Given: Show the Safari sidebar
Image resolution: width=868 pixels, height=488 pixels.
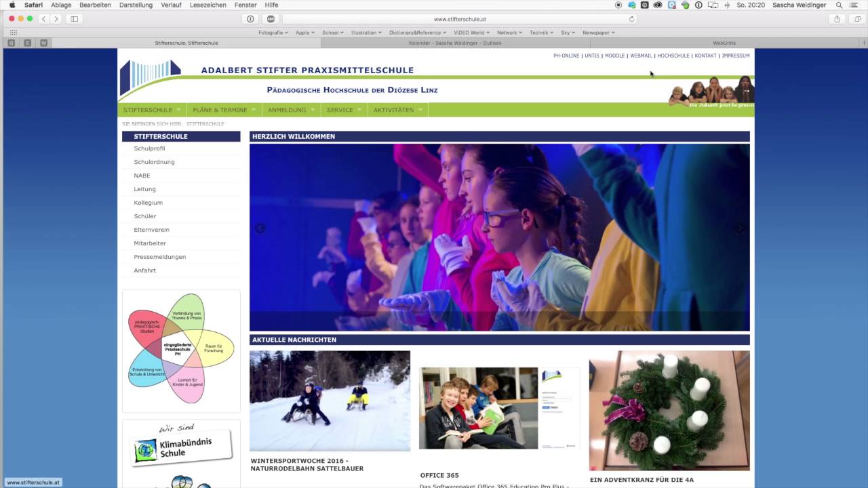Looking at the screenshot, I should 75,19.
